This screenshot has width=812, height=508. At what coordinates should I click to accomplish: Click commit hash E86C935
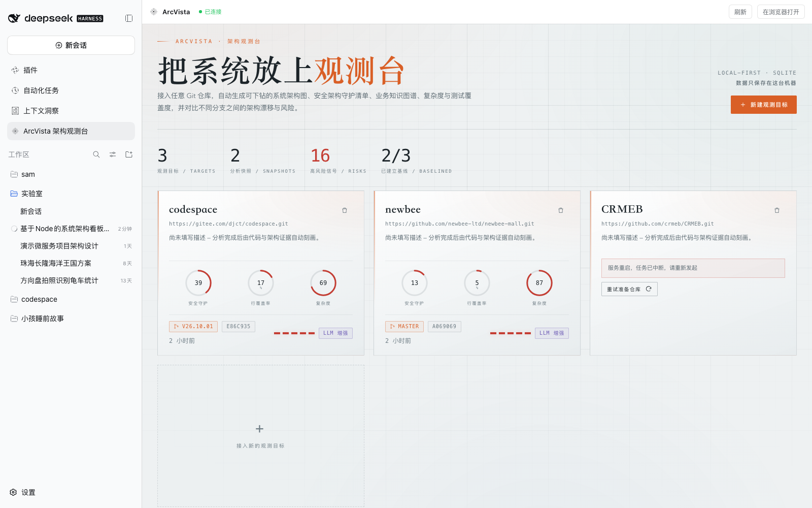[239, 327]
